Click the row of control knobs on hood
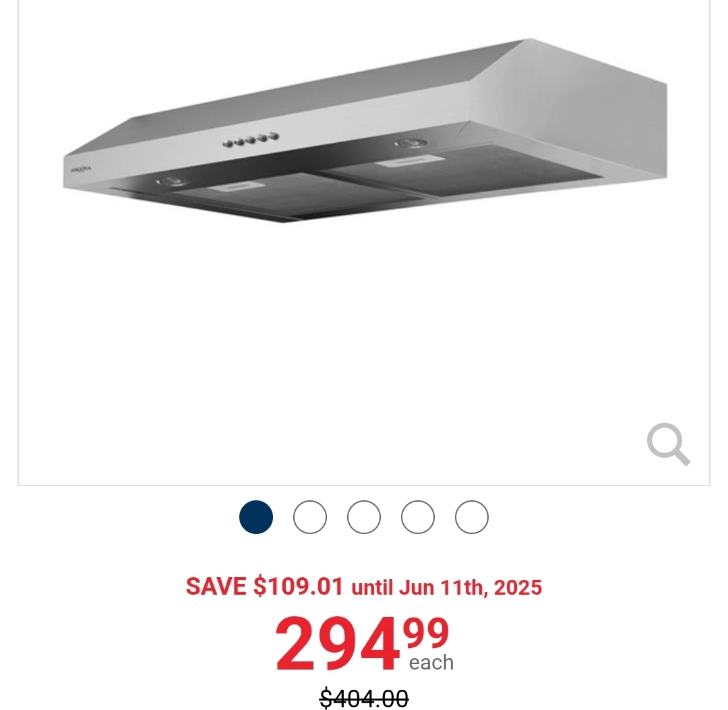 [251, 140]
